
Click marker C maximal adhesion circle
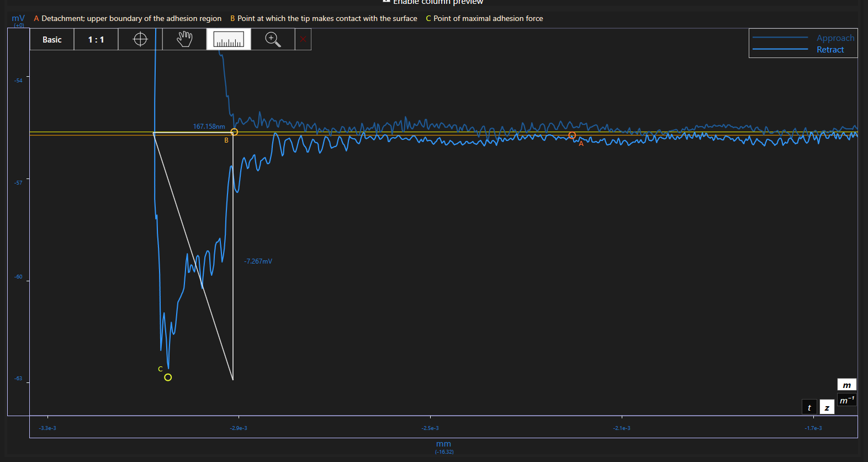[x=168, y=377]
